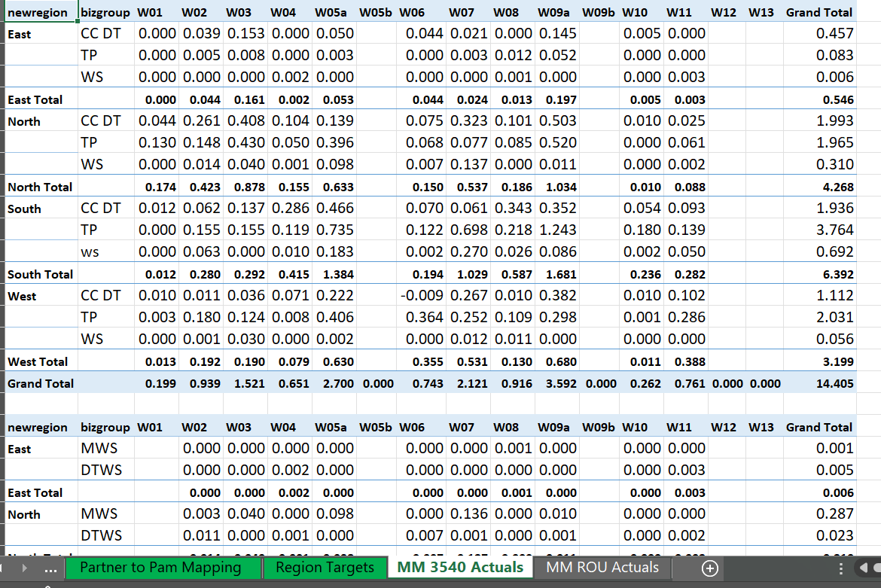Screen dimensions: 881x588
Task: Click the sheet tab scroll right arrow
Action: [28, 568]
